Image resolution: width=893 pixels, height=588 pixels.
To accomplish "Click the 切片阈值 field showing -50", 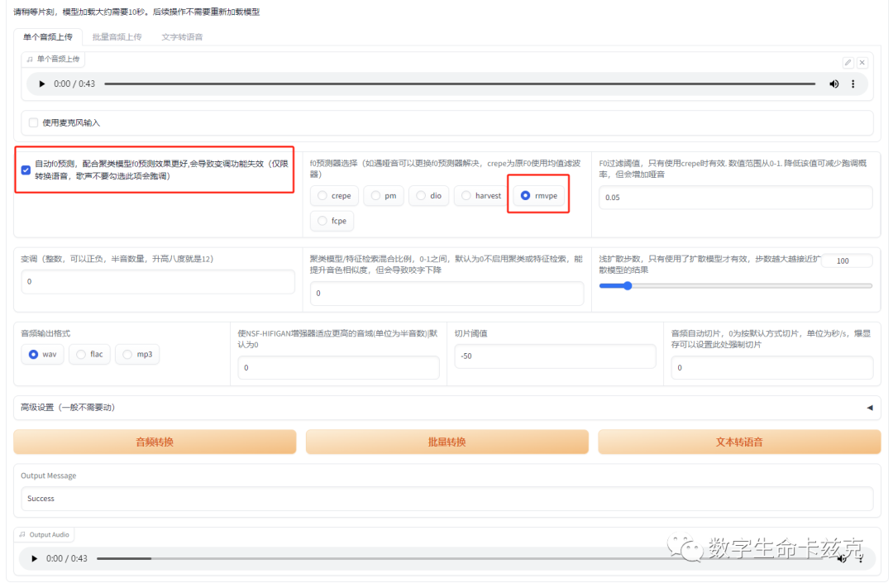I will point(555,356).
